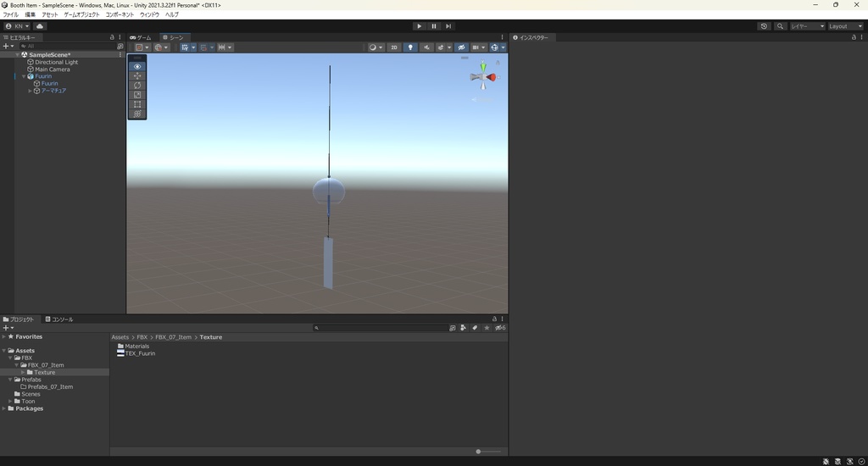Collapse the Fuurin parent object
The height and width of the screenshot is (466, 868).
[x=24, y=76]
